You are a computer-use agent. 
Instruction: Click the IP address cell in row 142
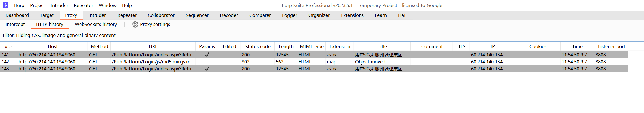tap(487, 62)
